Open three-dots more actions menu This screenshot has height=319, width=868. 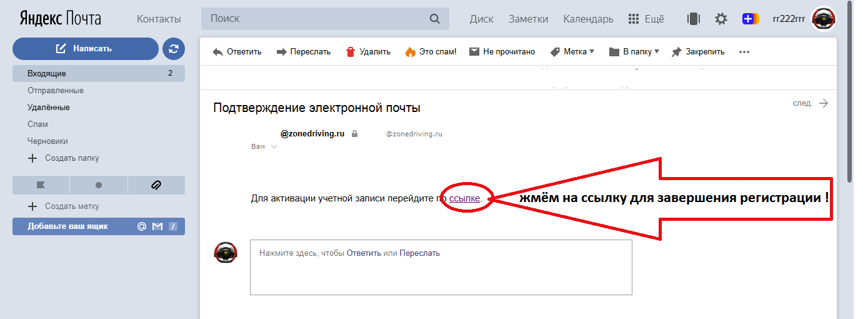744,52
